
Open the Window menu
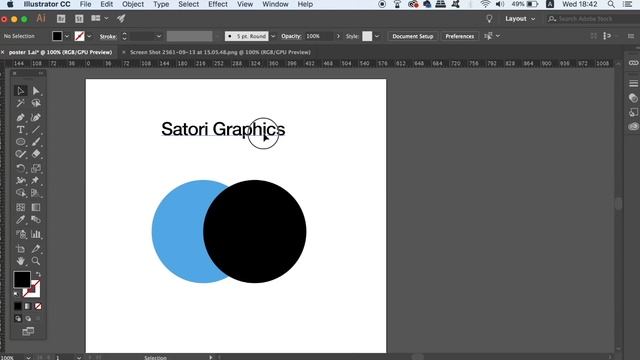[x=275, y=4]
